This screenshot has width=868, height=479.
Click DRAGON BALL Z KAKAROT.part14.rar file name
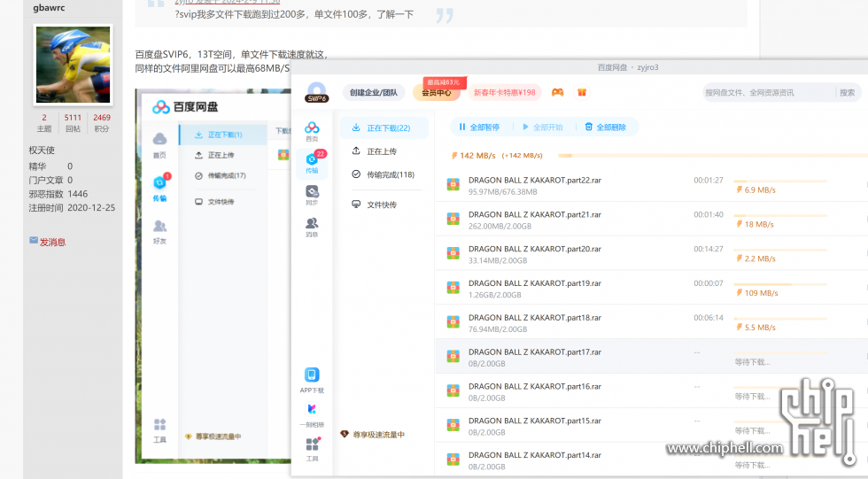[x=535, y=455]
